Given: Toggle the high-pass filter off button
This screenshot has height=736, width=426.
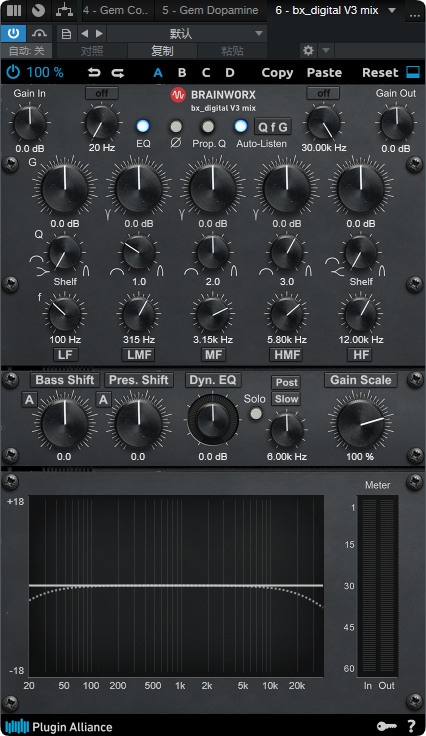Looking at the screenshot, I should click(102, 93).
